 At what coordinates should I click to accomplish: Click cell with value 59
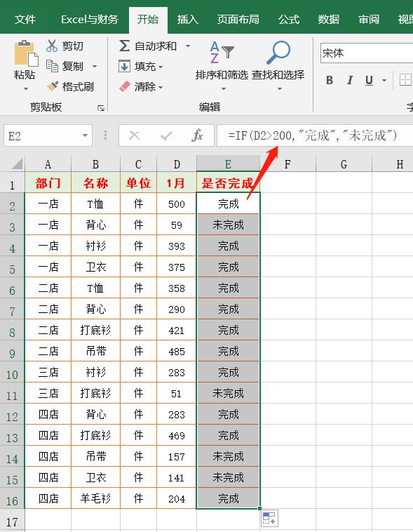(x=177, y=225)
